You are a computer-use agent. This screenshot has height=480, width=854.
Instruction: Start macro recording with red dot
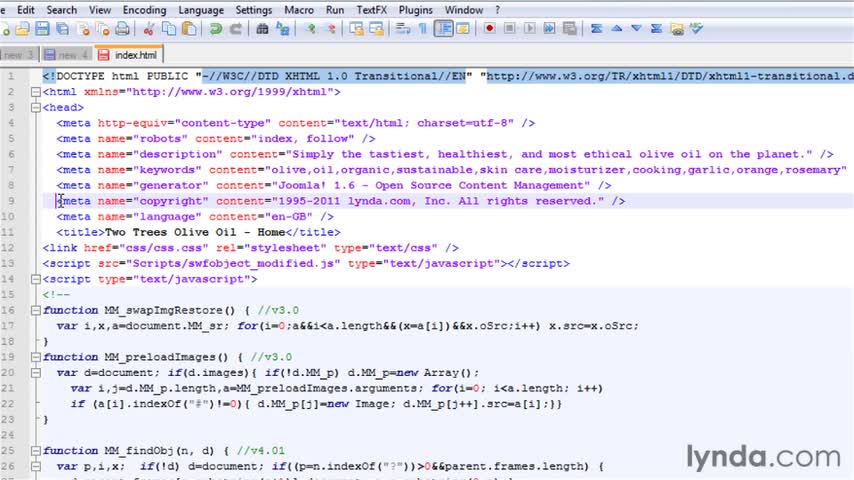[x=489, y=29]
